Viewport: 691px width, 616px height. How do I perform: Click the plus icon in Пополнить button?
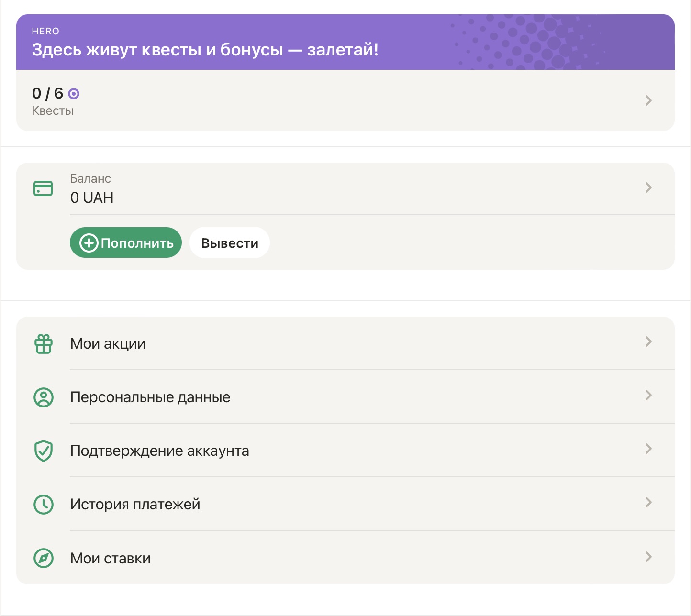click(89, 243)
